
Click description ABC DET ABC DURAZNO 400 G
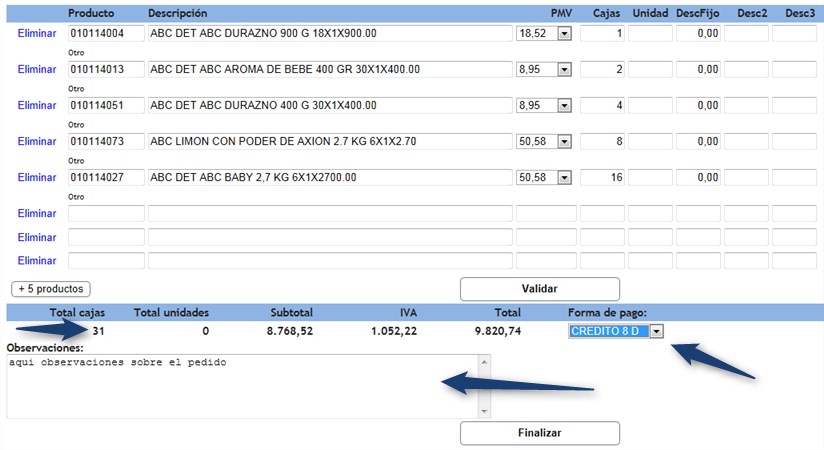click(330, 105)
